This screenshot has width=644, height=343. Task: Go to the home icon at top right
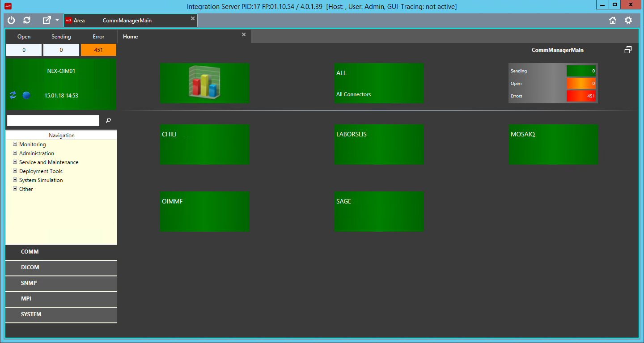[x=613, y=20]
